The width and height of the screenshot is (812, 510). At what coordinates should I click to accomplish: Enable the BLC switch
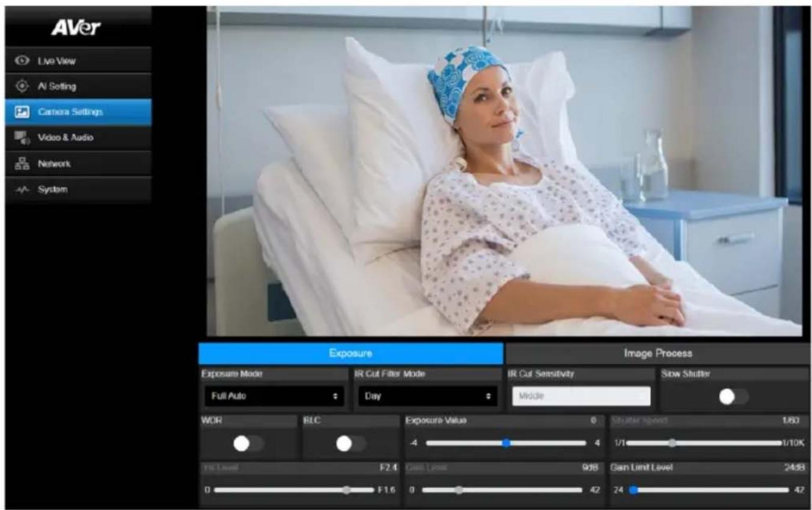click(x=352, y=443)
